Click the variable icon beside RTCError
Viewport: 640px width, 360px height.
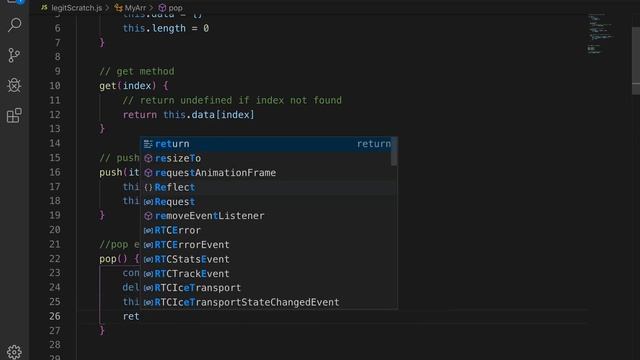pos(148,230)
